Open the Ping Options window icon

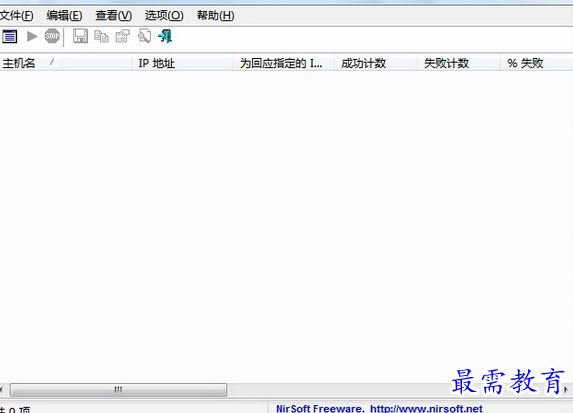(x=10, y=37)
